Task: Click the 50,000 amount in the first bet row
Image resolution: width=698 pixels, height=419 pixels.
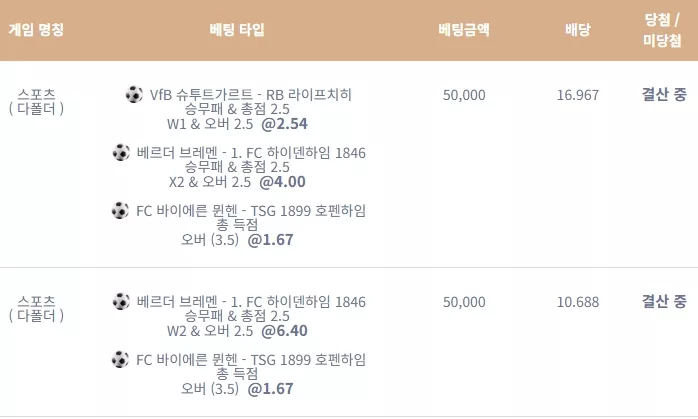Action: point(464,95)
